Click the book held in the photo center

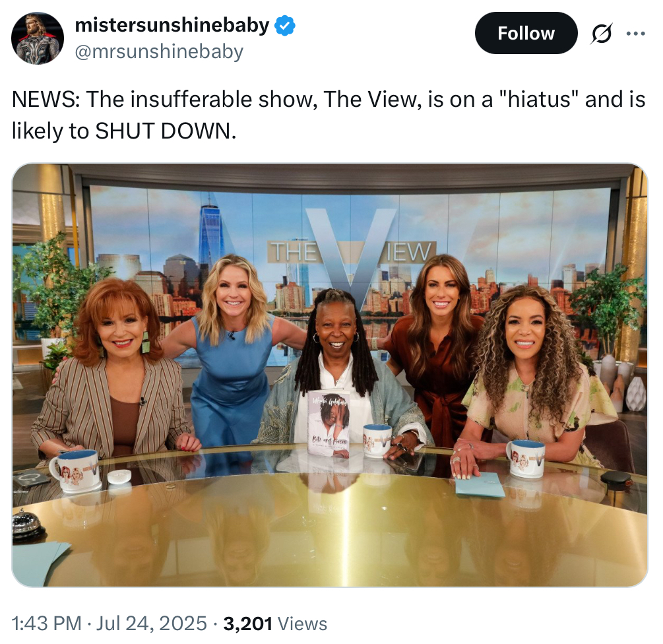[x=329, y=423]
